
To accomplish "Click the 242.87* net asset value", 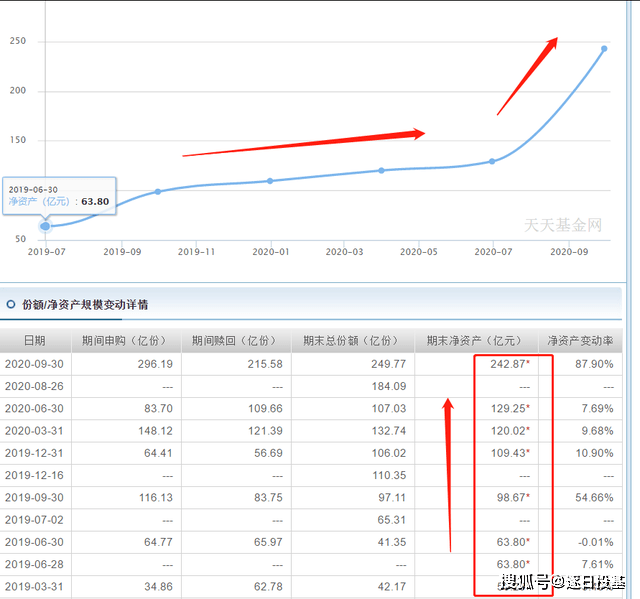I will (x=509, y=364).
